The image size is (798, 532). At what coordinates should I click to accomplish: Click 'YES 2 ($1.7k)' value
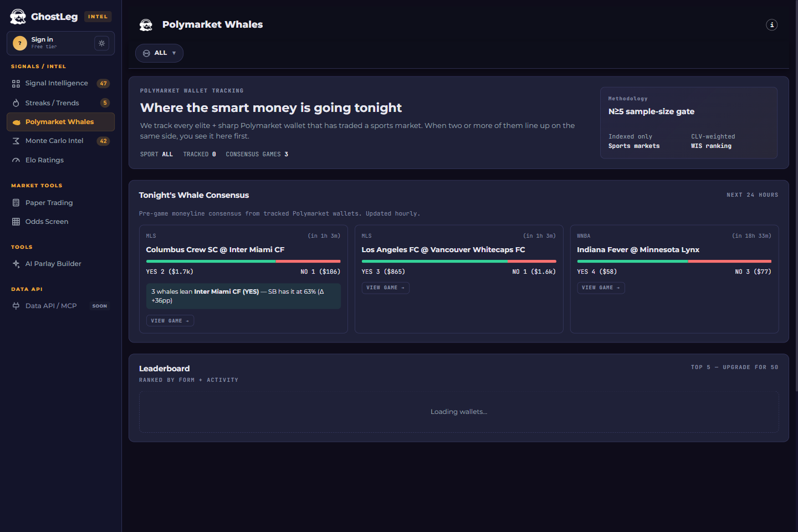170,272
